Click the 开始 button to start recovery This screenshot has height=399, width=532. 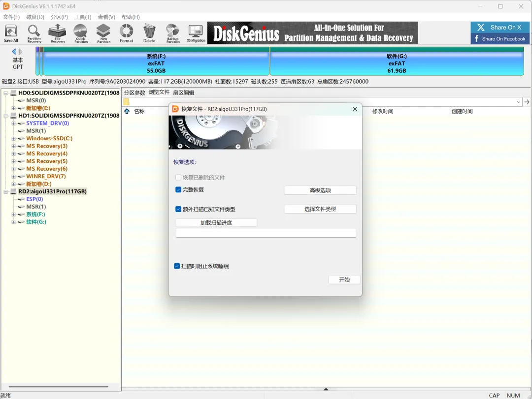tap(344, 279)
